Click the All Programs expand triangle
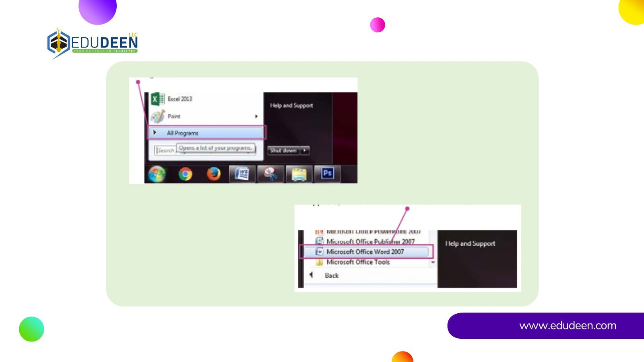 coord(155,133)
